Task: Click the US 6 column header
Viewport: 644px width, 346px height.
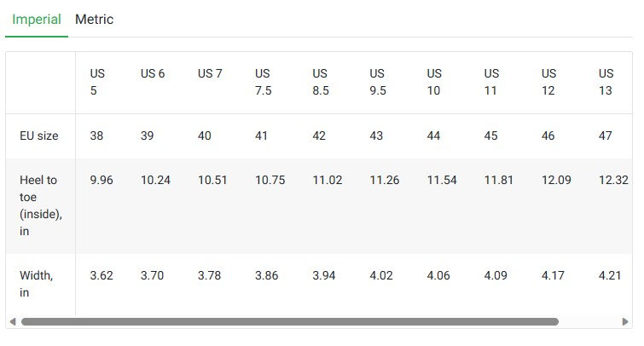Action: tap(153, 73)
